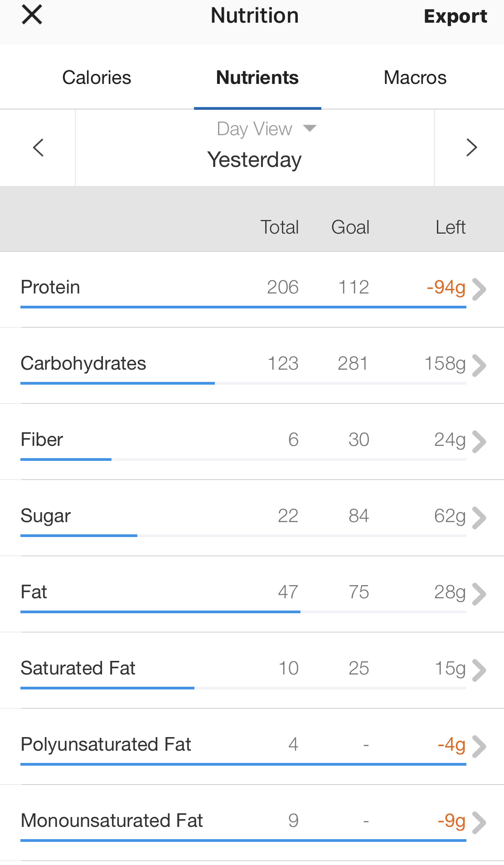
Task: Open Sugar details chevron
Action: click(x=479, y=518)
